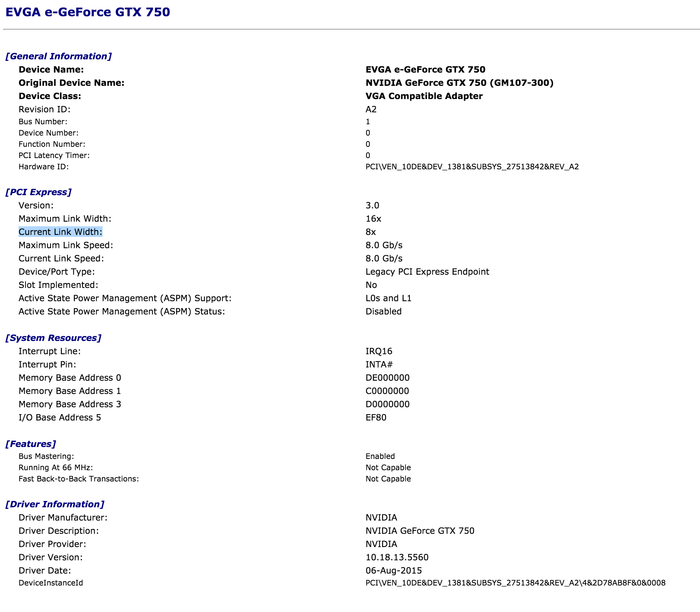Click the Function Number label
This screenshot has height=612, width=700.
tap(52, 144)
